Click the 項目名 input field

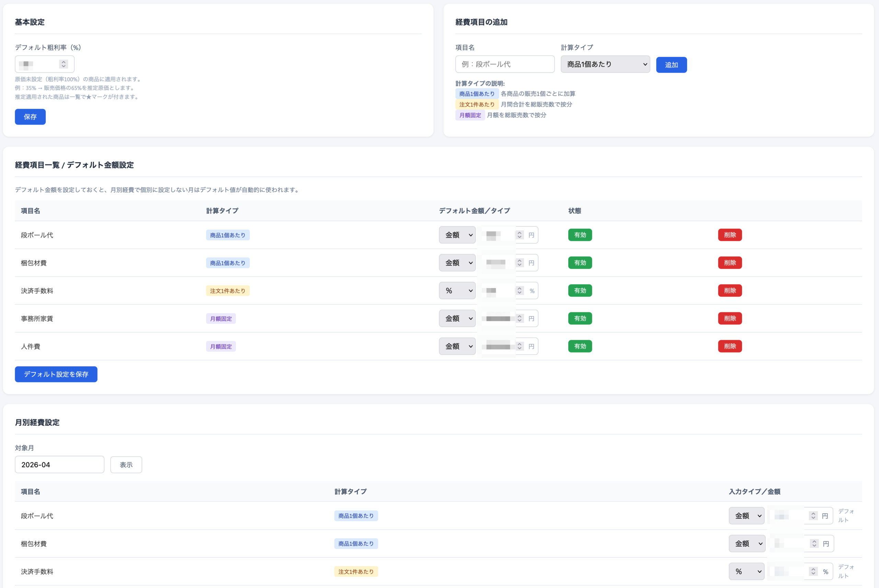click(x=504, y=64)
